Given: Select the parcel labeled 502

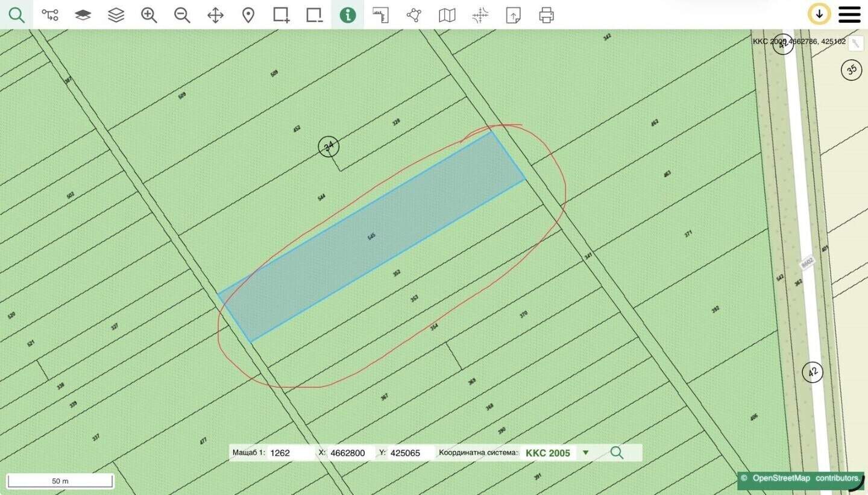Looking at the screenshot, I should [x=70, y=195].
